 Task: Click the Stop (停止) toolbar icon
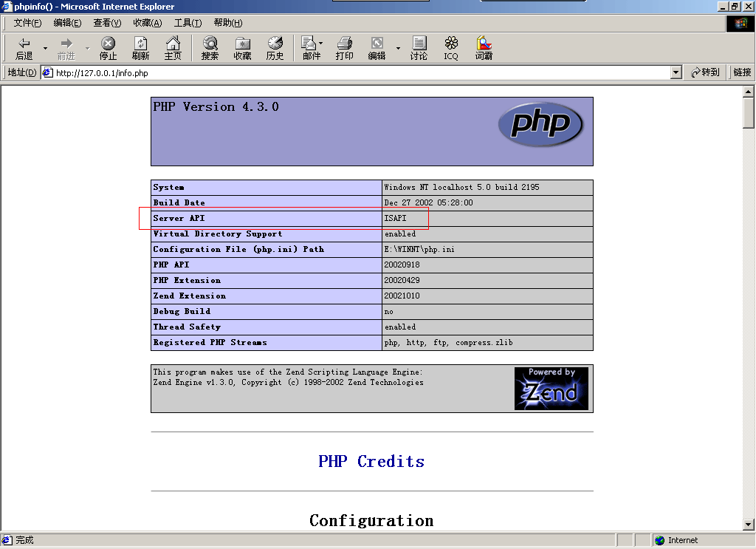(108, 49)
